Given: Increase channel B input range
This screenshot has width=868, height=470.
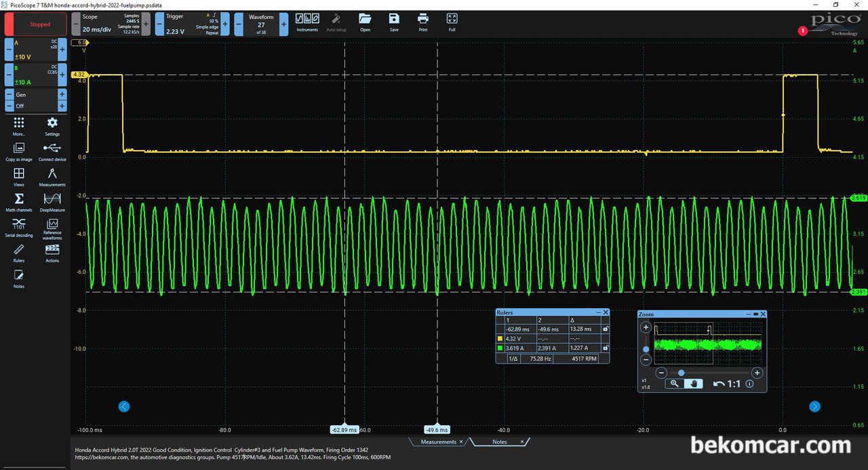Looking at the screenshot, I should click(62, 75).
